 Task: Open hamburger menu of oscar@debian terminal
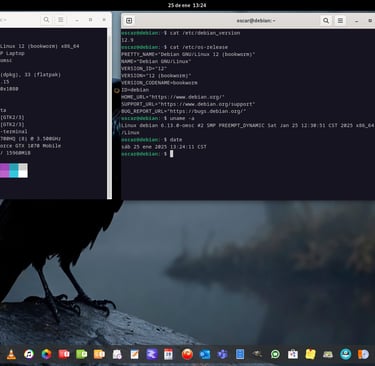(x=340, y=21)
